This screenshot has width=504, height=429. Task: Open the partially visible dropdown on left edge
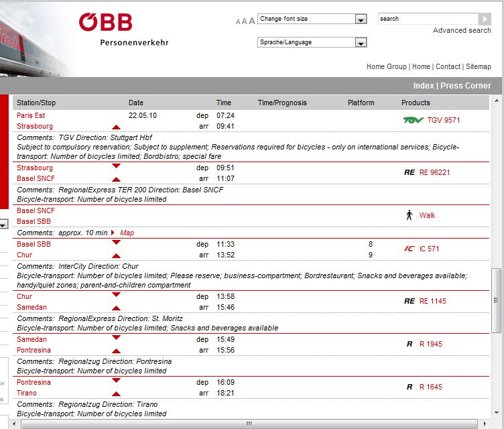point(3,224)
